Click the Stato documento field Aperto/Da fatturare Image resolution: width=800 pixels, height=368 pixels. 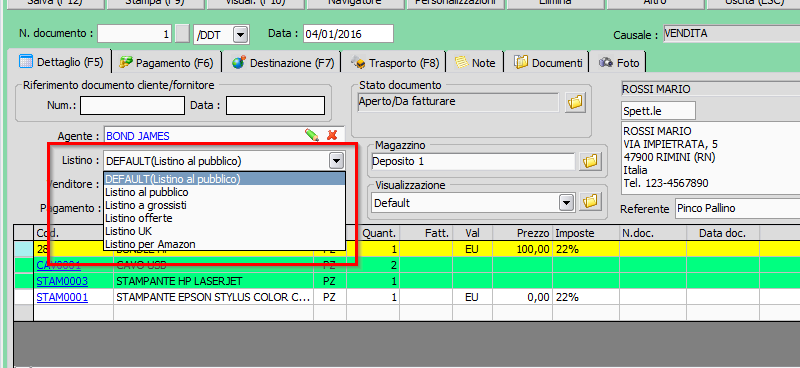(459, 102)
